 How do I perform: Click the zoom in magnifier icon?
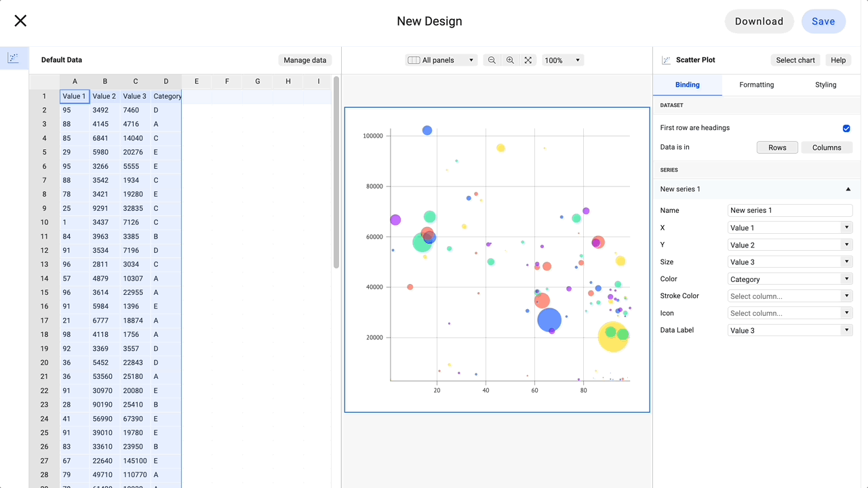tap(510, 60)
